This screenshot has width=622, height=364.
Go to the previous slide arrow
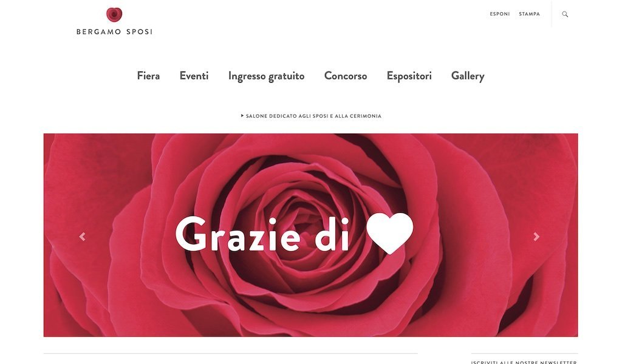(x=82, y=237)
